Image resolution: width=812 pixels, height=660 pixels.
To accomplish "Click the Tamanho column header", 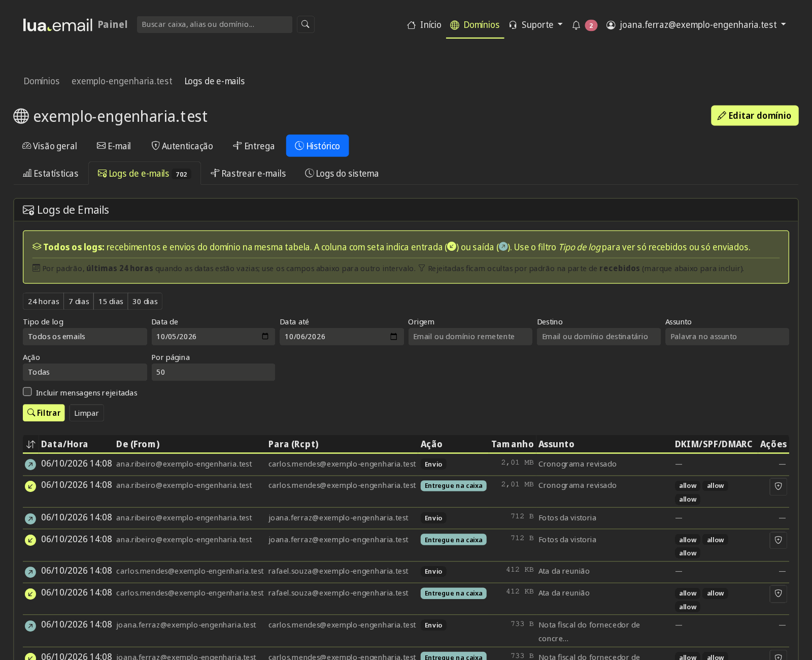I will click(x=512, y=444).
